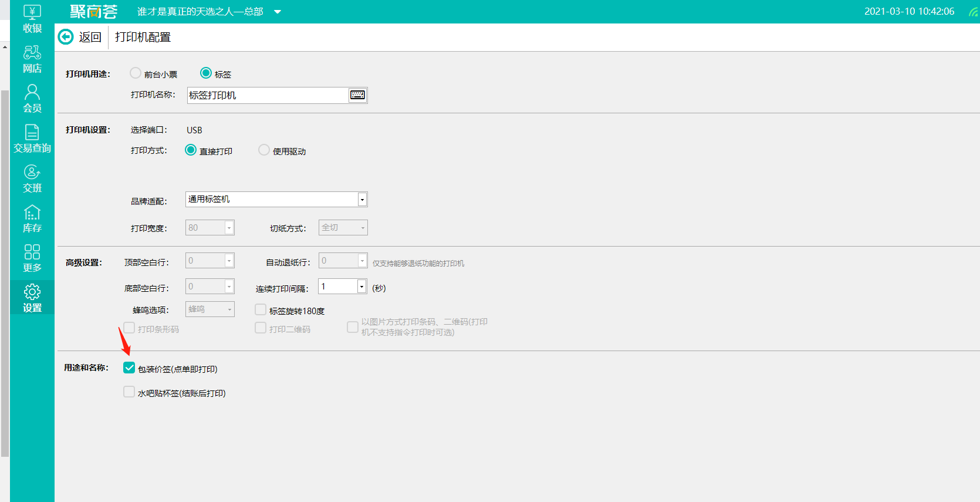This screenshot has height=502, width=980.
Task: Open the on-screen keyboard icon in printer name field
Action: click(x=357, y=95)
